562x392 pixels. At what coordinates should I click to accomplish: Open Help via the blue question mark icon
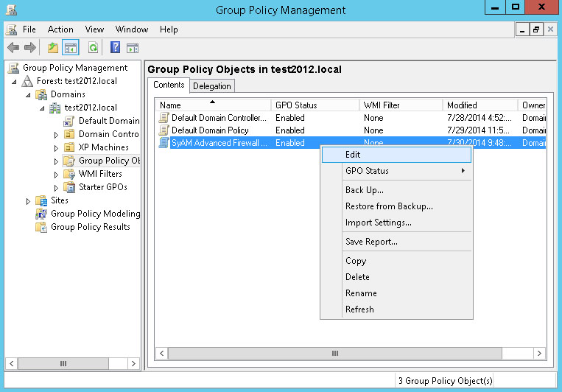click(115, 48)
